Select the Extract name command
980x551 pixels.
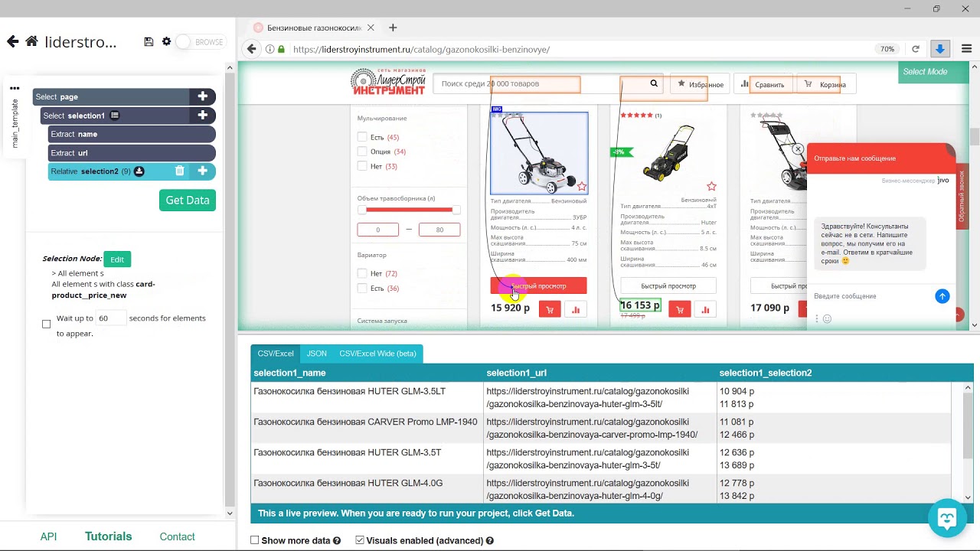pos(132,134)
